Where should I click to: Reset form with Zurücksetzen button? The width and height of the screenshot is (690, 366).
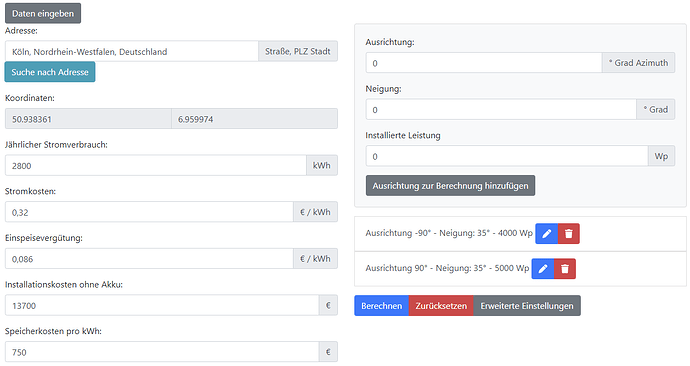[x=441, y=306]
